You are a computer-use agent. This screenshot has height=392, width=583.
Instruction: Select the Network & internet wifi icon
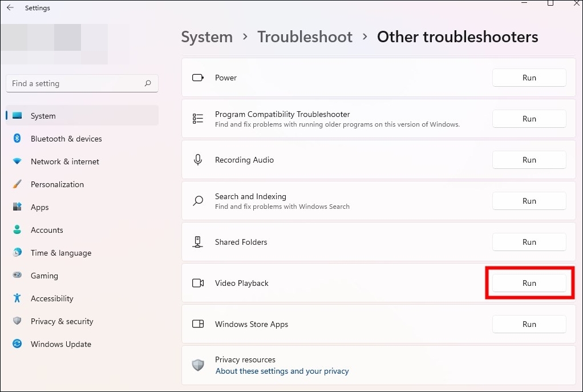pyautogui.click(x=17, y=161)
